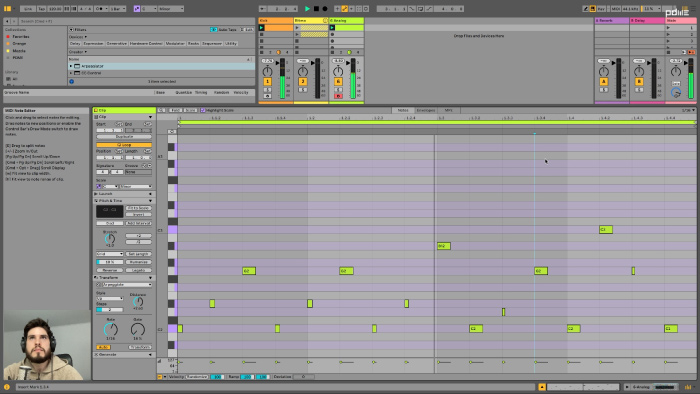Screen dimensions: 700x394
Task: Start playback with the green play button
Action: [307, 8]
